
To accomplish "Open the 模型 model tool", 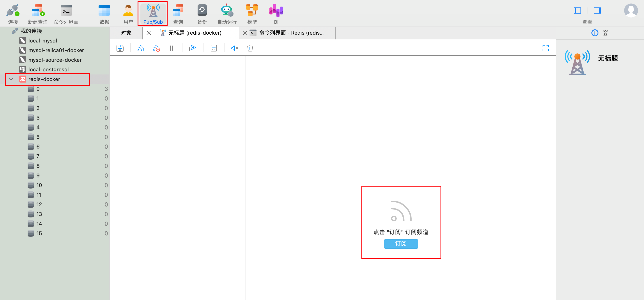I will pos(252,14).
